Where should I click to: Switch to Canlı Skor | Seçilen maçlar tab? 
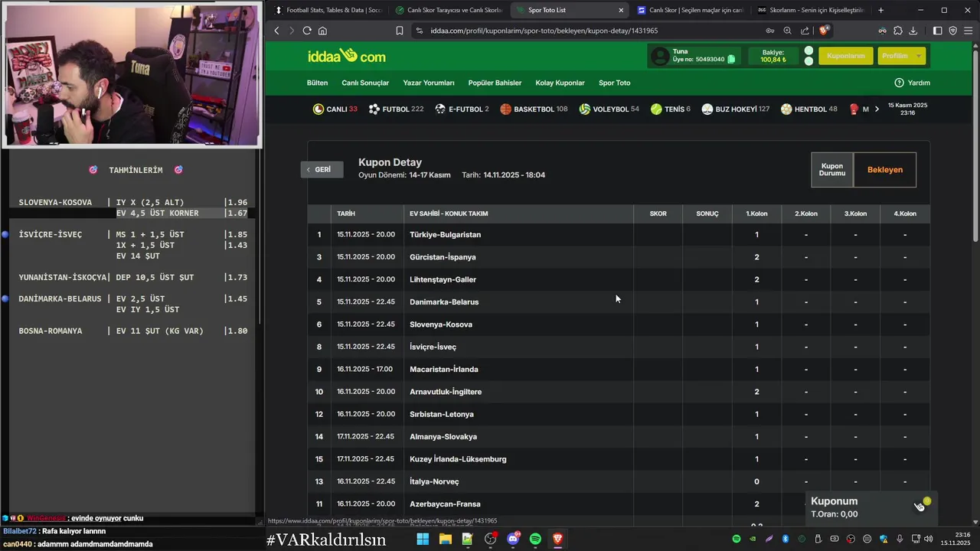coord(689,10)
